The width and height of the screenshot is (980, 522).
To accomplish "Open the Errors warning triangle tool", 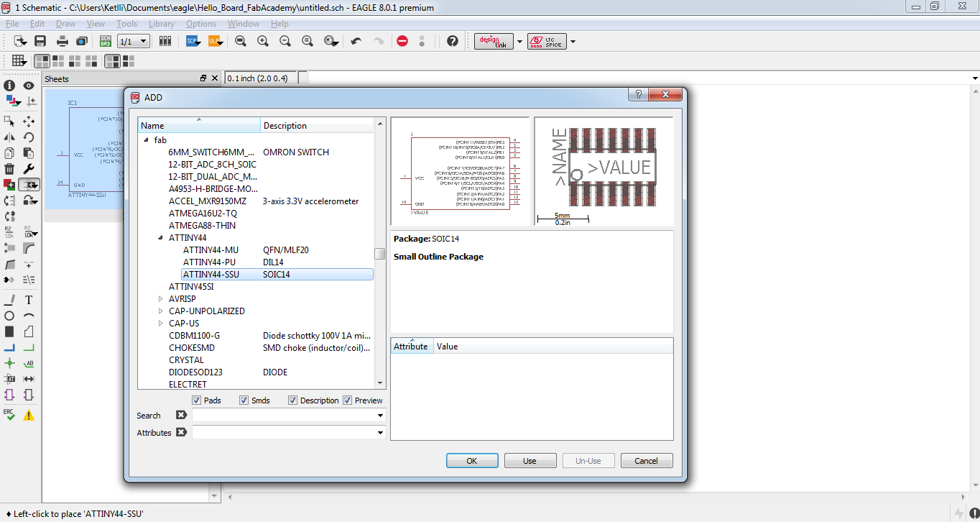I will [x=29, y=415].
